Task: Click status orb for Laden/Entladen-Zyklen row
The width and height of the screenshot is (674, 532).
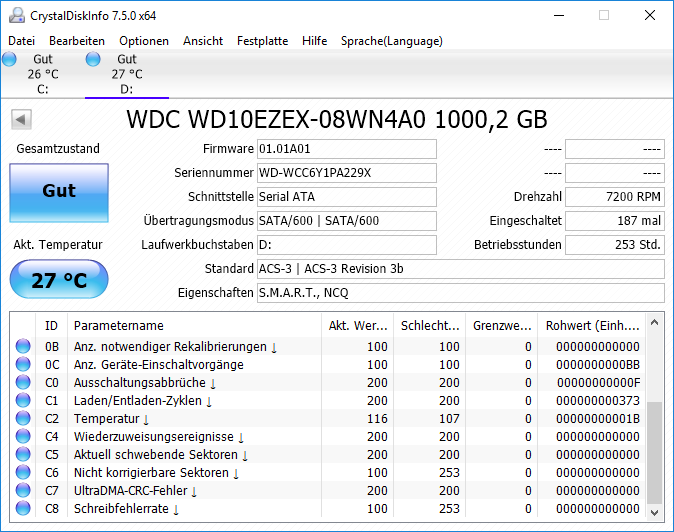Action: [x=23, y=400]
